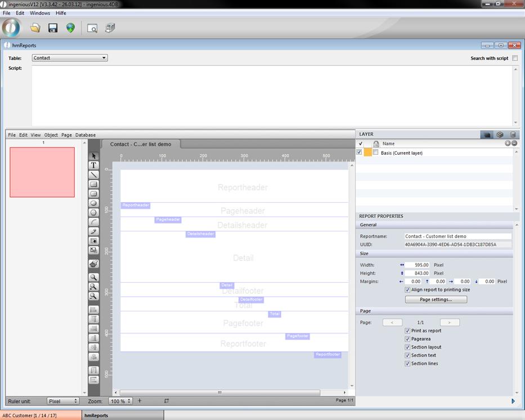Add a new layer with plus icon
The width and height of the screenshot is (525, 420).
click(508, 144)
